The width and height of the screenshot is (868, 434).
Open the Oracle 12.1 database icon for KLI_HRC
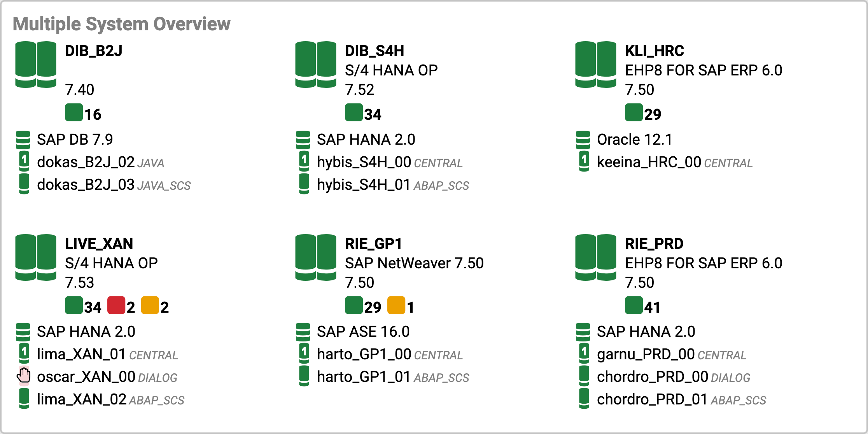(x=583, y=139)
